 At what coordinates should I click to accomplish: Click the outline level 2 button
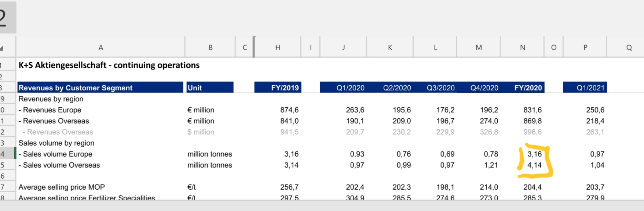click(4, 17)
